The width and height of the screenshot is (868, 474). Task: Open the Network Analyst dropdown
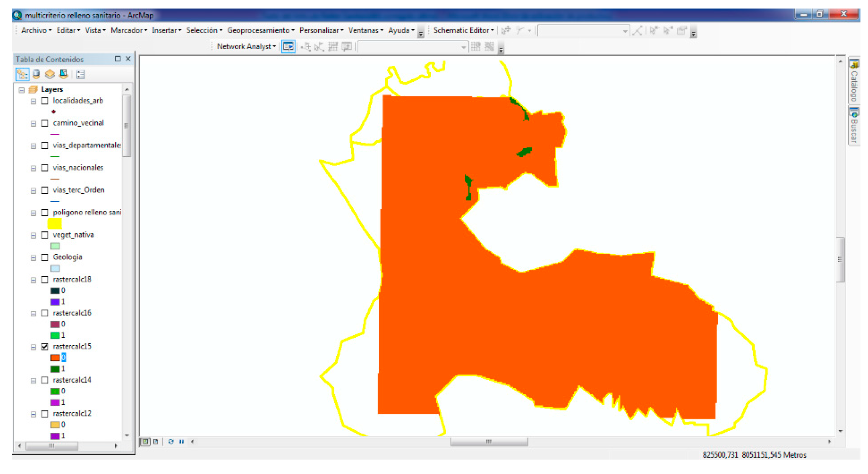point(246,47)
